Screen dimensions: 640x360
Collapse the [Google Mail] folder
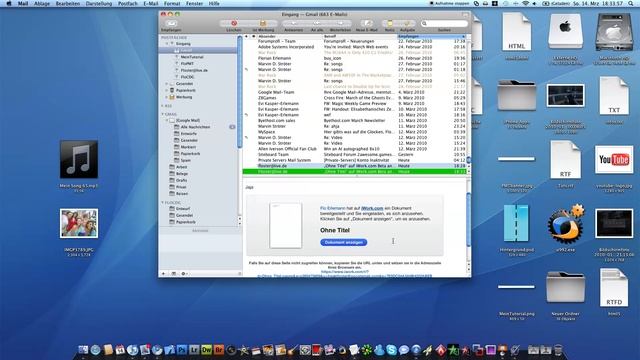(x=167, y=120)
